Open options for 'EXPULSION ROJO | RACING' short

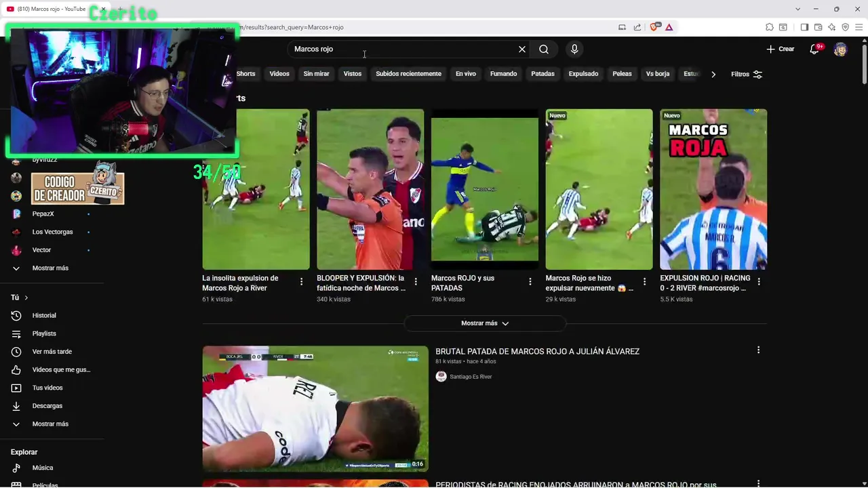click(759, 281)
